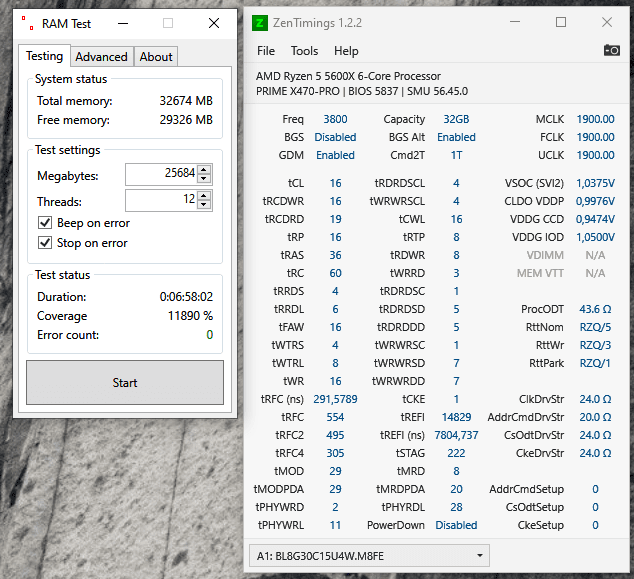Click the BGS Alt value Enabled
Image resolution: width=634 pixels, height=579 pixels.
tap(456, 137)
